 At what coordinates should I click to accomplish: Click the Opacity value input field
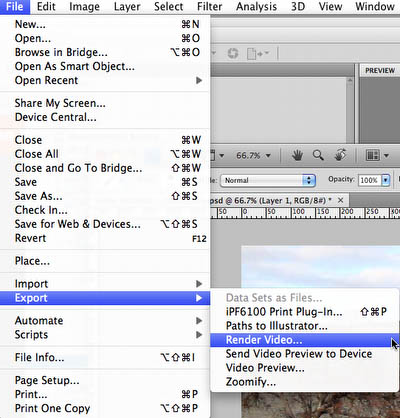click(369, 180)
